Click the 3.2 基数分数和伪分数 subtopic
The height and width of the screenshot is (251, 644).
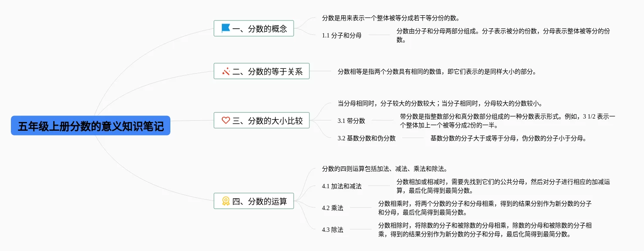(x=366, y=138)
